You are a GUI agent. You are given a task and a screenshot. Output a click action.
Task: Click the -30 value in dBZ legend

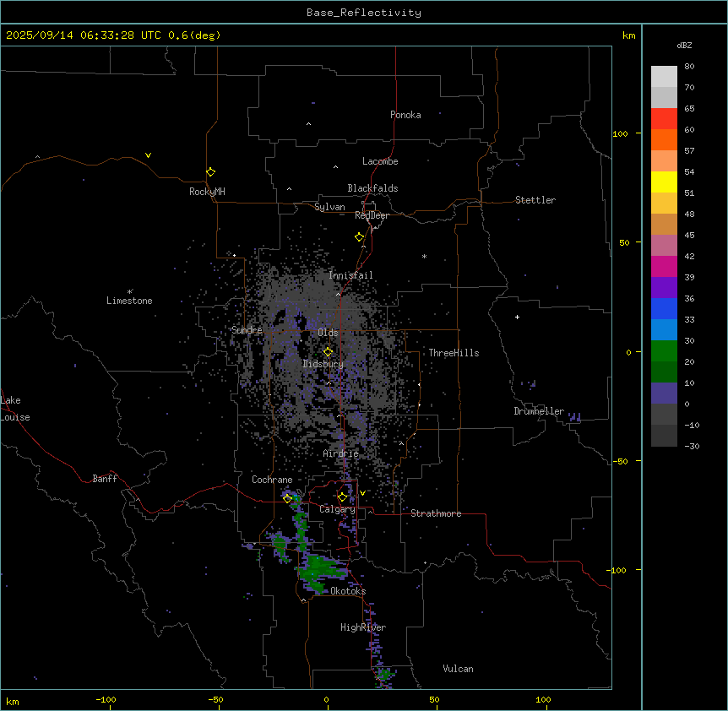[692, 446]
